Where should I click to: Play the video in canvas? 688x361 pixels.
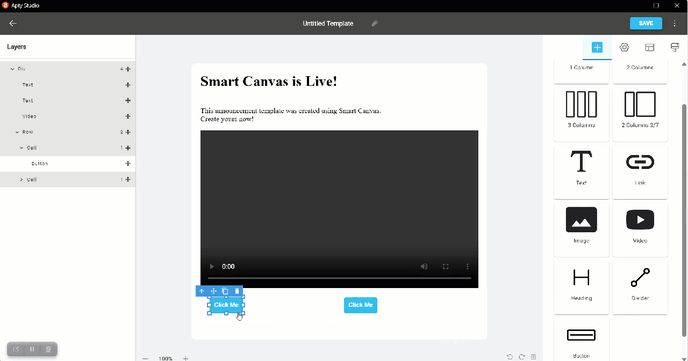pos(211,266)
